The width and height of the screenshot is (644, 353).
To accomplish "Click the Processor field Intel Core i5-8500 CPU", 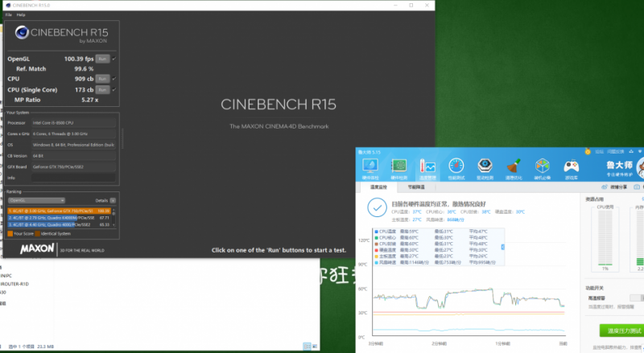I will pyautogui.click(x=73, y=123).
